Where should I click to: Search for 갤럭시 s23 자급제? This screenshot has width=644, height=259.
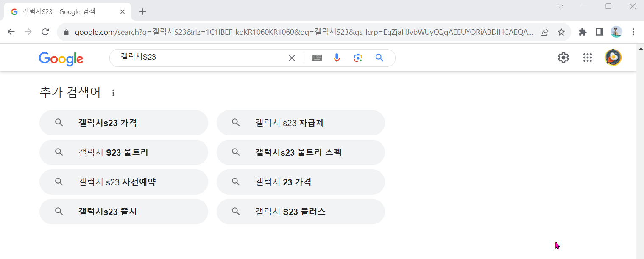coord(301,123)
